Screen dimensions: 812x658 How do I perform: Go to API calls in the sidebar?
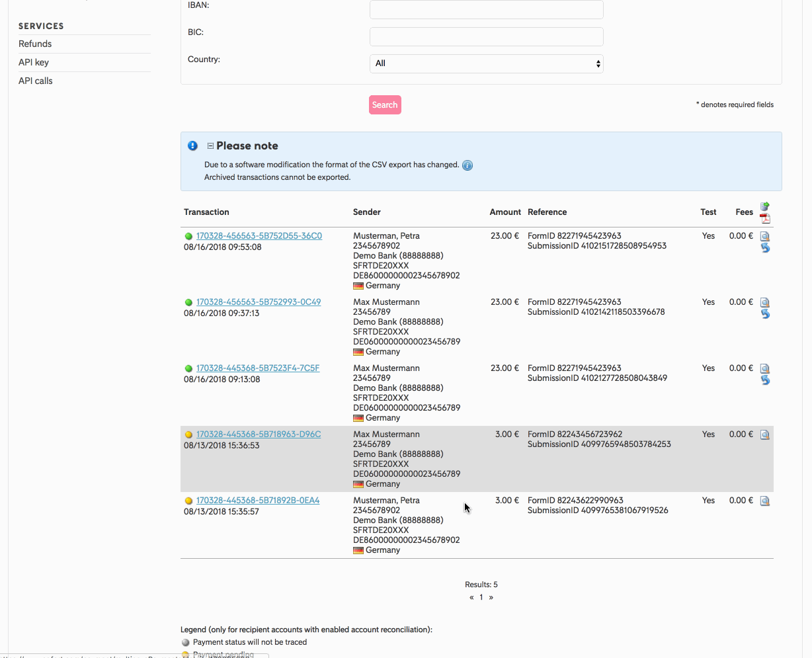coord(36,81)
